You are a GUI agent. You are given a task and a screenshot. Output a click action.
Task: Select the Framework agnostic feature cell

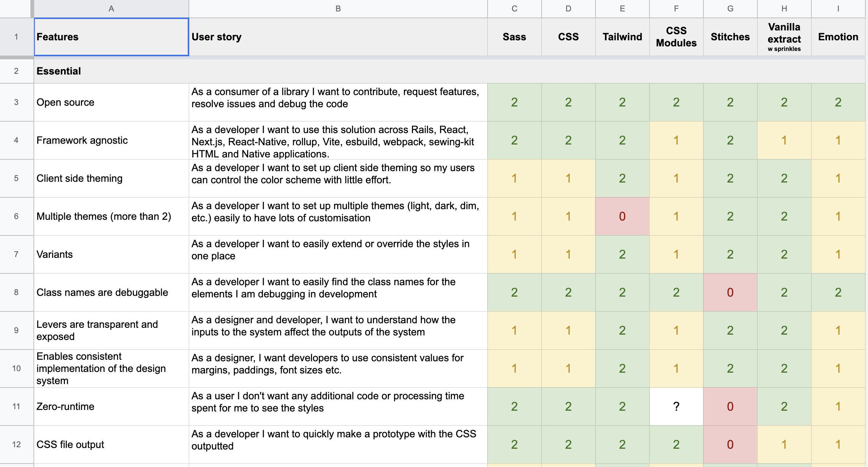111,140
